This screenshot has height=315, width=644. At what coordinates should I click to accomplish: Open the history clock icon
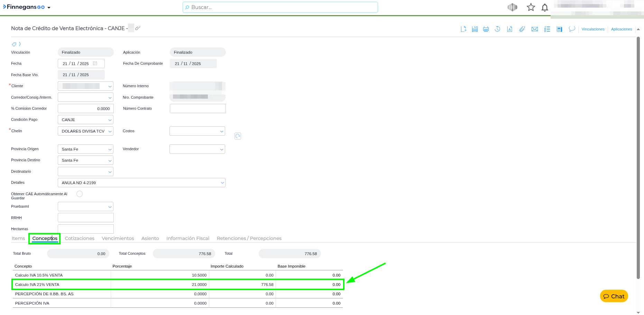(497, 29)
